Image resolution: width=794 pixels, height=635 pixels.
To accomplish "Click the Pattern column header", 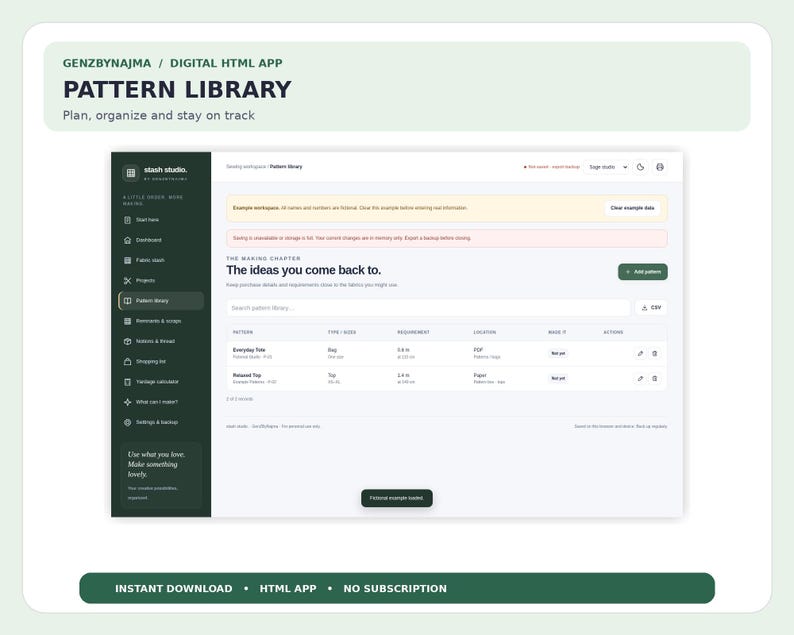I will point(243,332).
